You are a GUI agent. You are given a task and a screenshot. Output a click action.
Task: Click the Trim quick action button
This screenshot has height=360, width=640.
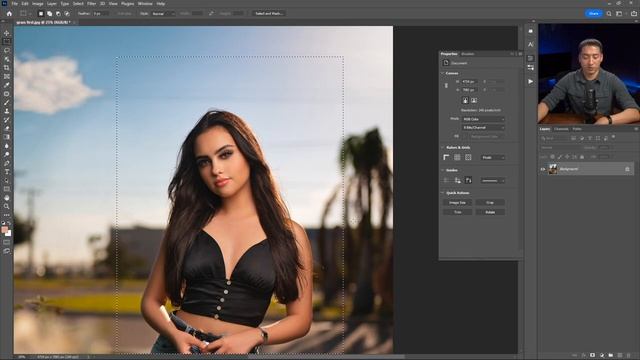click(457, 212)
